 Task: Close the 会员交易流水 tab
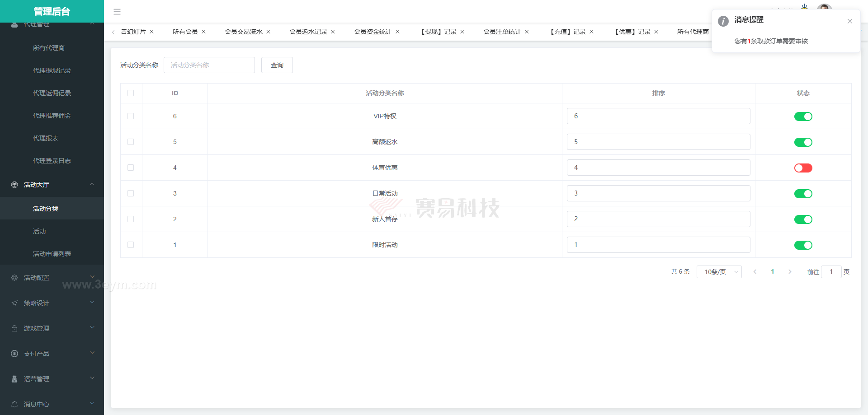(268, 32)
